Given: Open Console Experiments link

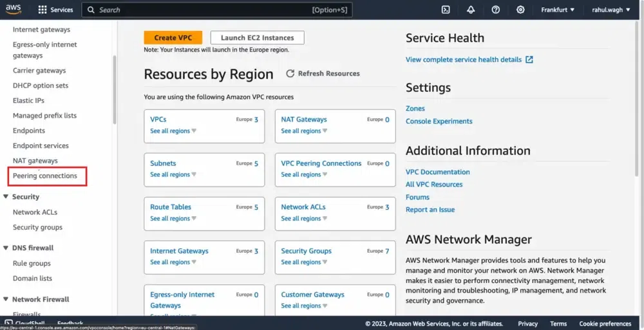Looking at the screenshot, I should (439, 121).
